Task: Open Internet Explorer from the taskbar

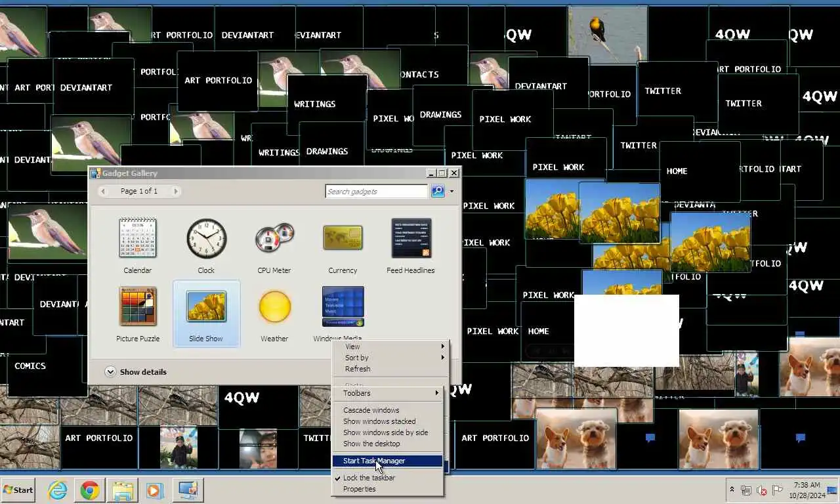Action: pyautogui.click(x=58, y=490)
